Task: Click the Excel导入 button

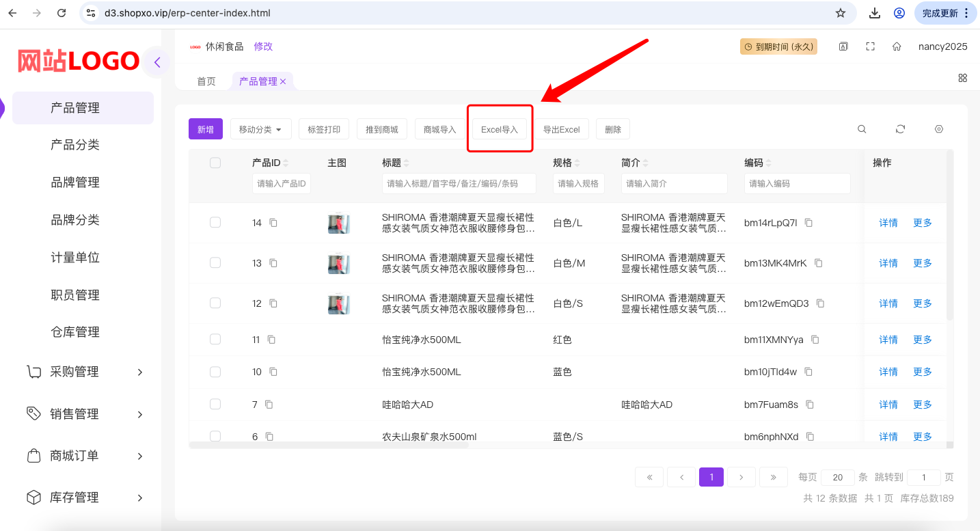Action: tap(500, 129)
